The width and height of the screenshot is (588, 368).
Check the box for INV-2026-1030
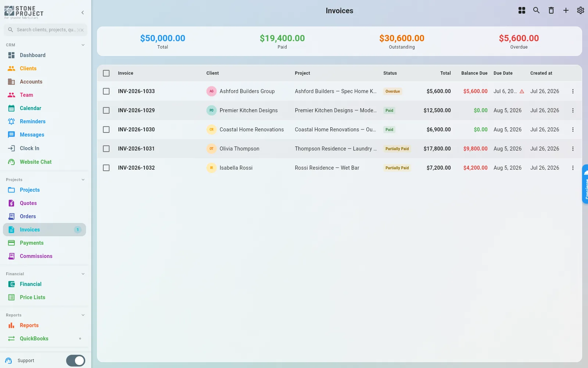pos(106,130)
